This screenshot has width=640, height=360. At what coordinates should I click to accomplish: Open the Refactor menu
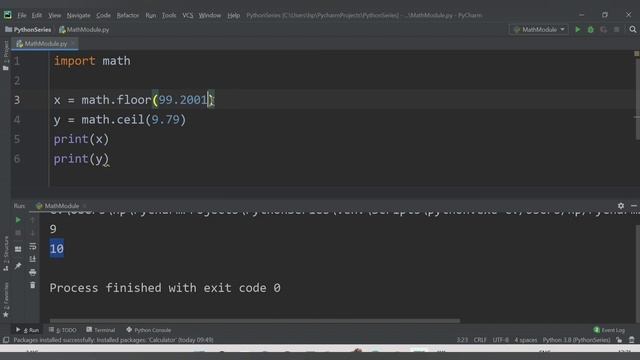(128, 15)
